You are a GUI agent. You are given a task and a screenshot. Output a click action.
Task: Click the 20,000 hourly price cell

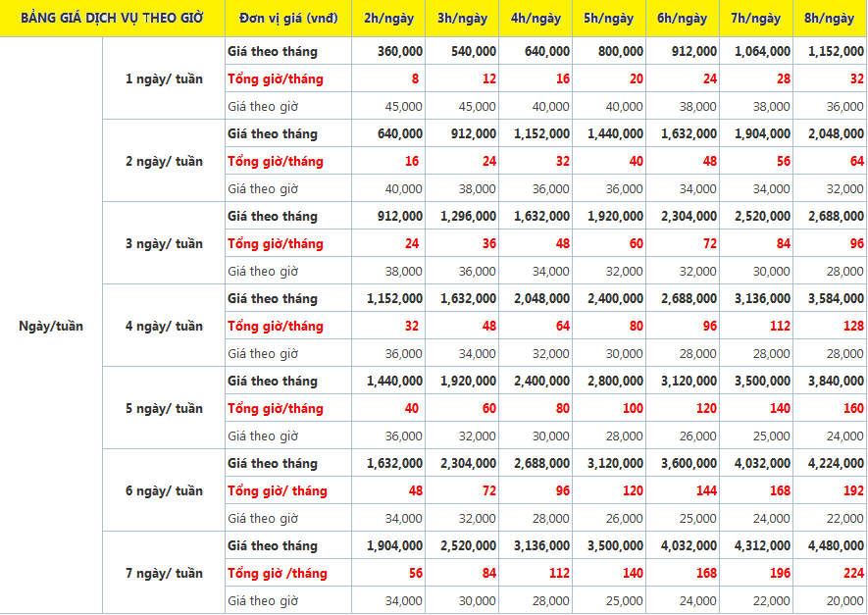pyautogui.click(x=845, y=600)
